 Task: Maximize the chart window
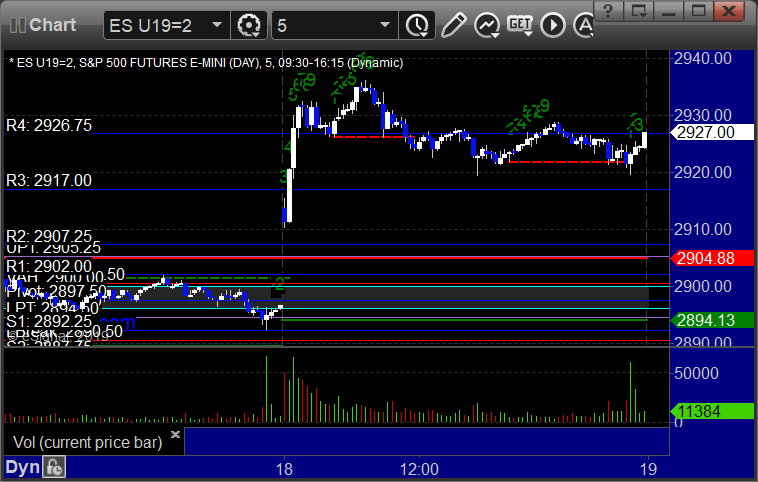click(698, 10)
